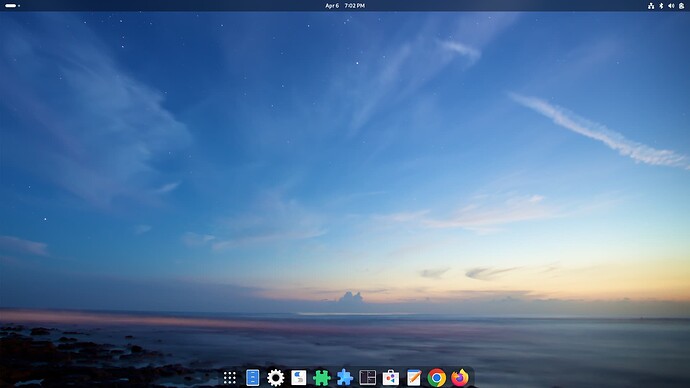Open the Activities workspace indicator pill
The width and height of the screenshot is (690, 388).
(x=11, y=6)
